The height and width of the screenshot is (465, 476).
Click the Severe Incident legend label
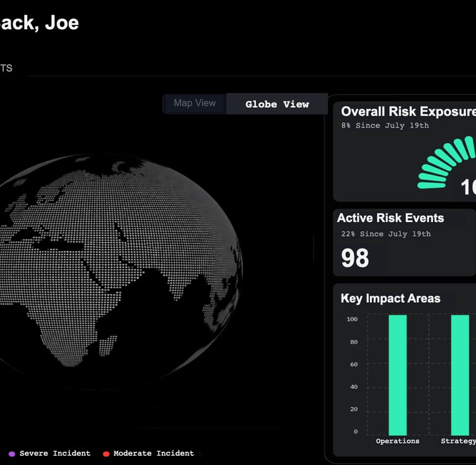(x=55, y=453)
